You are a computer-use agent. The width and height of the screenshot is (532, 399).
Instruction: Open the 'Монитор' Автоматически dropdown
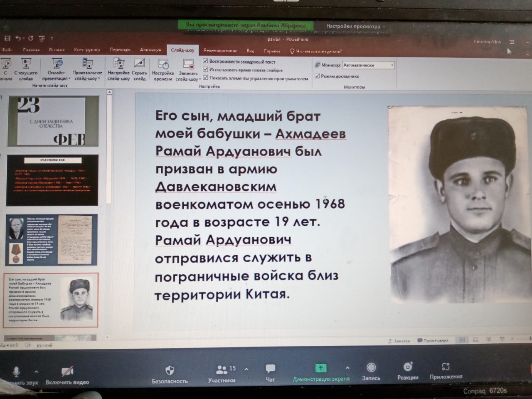368,65
